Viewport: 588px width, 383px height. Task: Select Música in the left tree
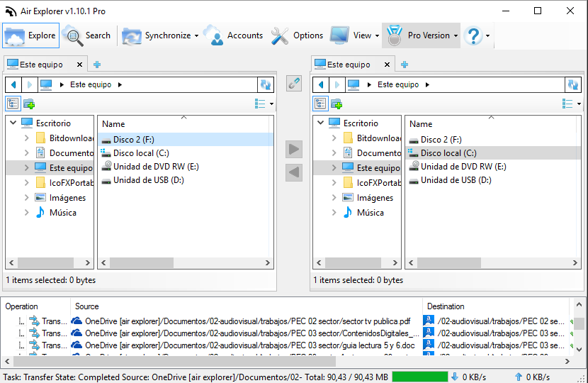tap(56, 213)
